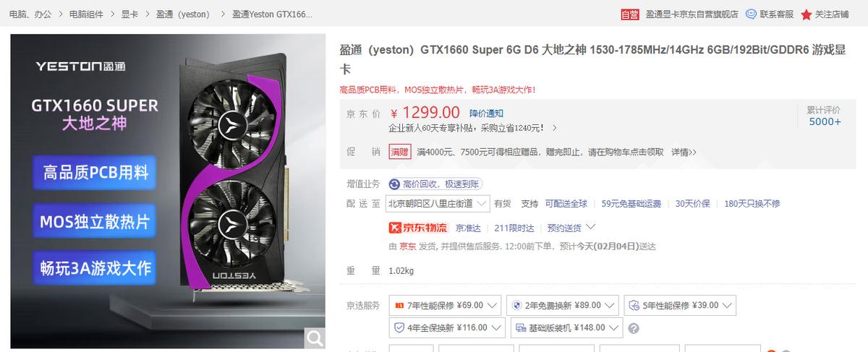The height and width of the screenshot is (352, 868).
Task: Click the help question mark icon
Action: click(x=634, y=328)
